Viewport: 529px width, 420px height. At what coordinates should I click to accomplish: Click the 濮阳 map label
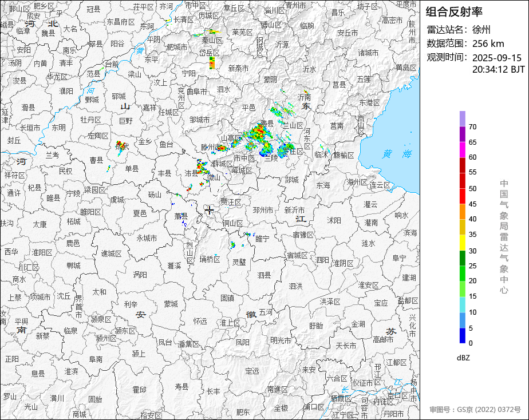click(x=66, y=91)
